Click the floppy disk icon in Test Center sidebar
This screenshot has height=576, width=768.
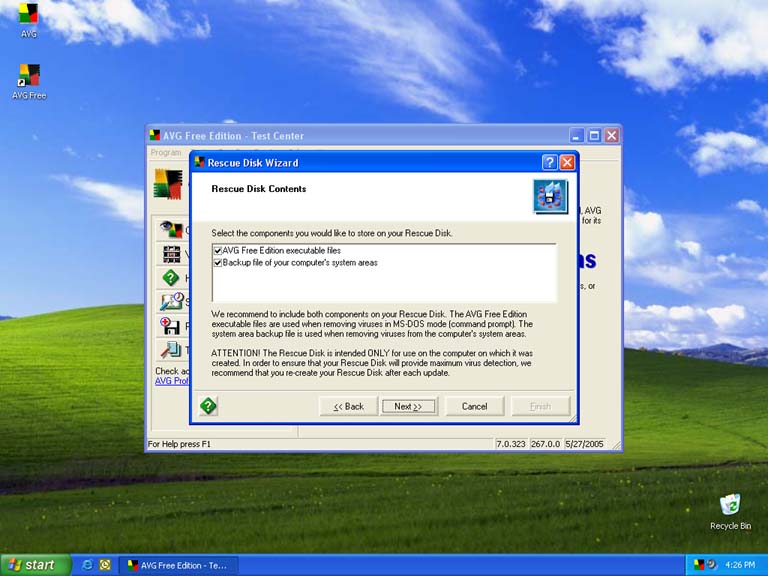pos(171,326)
